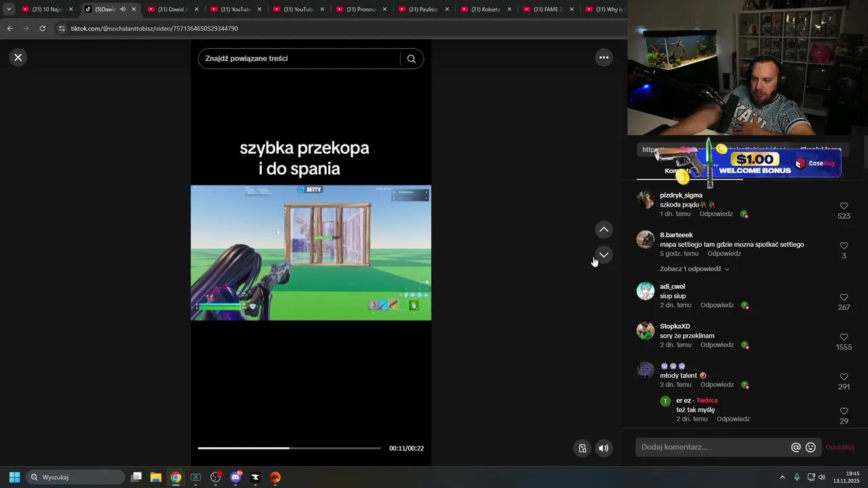Screen dimensions: 868x488
Task: Open B.barteeek's profile avatar
Action: point(645,239)
